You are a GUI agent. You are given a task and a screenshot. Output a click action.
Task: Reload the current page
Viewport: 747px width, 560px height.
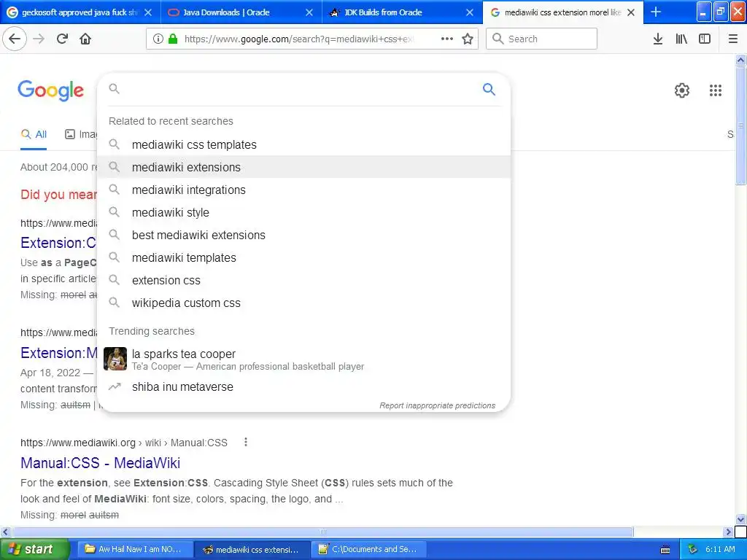[x=62, y=39]
